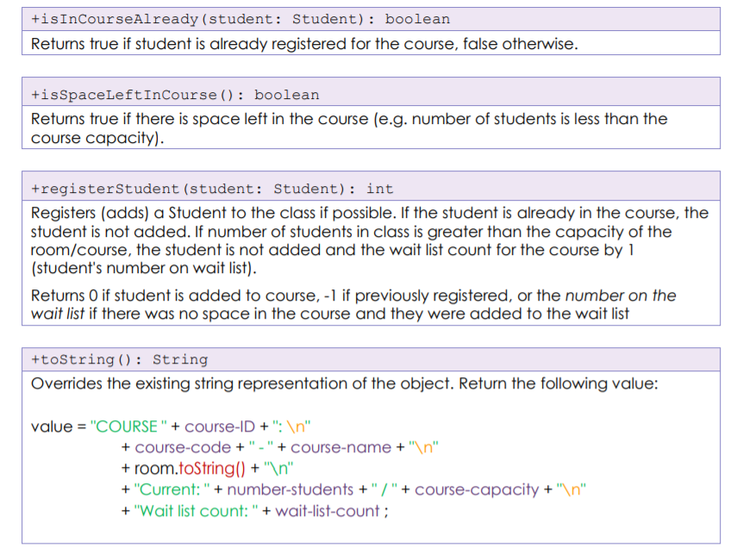Screen dimensions: 737x560
Task: Click the green string "COURSE "
Action: (x=128, y=426)
